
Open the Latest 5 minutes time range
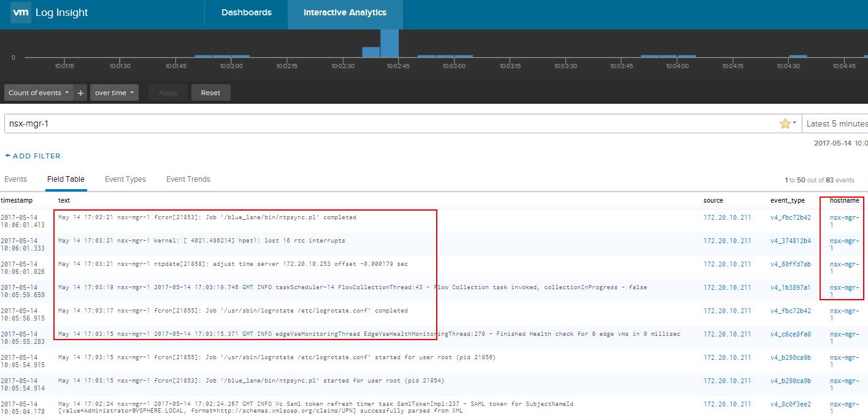click(836, 123)
